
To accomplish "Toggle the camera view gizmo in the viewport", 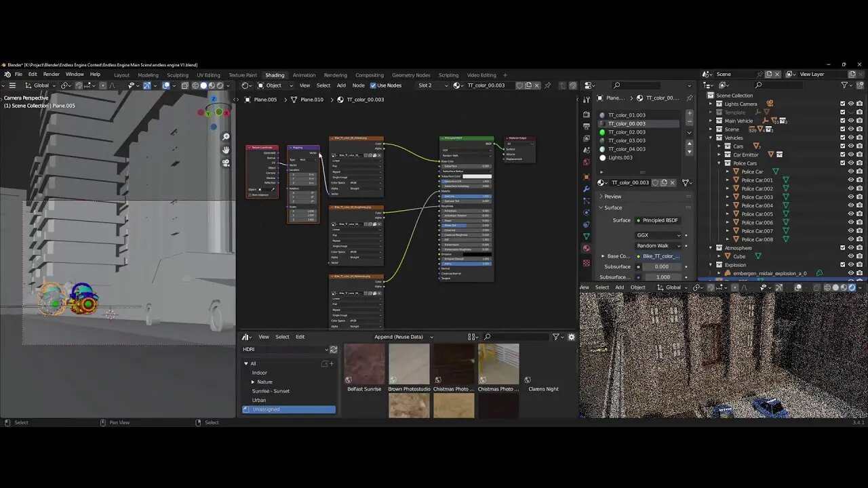I will tap(226, 163).
